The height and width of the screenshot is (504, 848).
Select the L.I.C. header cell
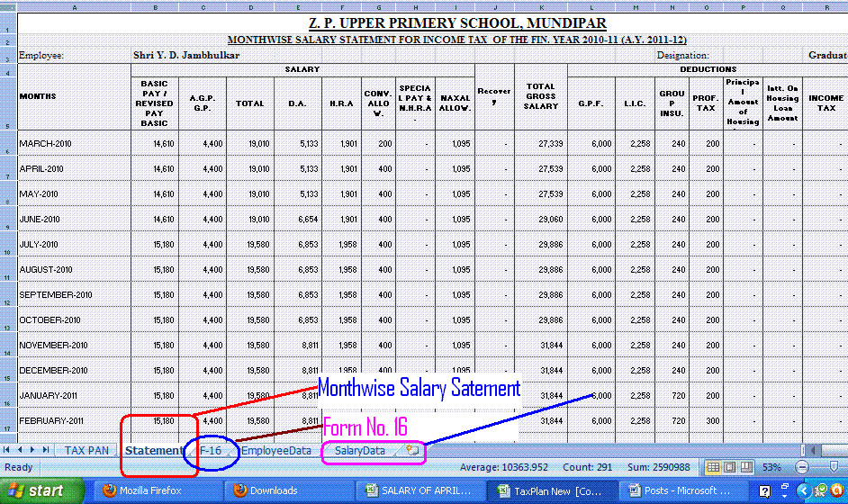(635, 103)
